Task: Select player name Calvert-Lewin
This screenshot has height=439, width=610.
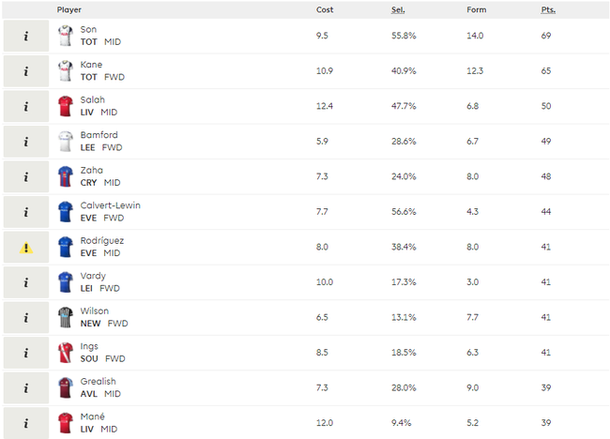Action: pyautogui.click(x=110, y=205)
